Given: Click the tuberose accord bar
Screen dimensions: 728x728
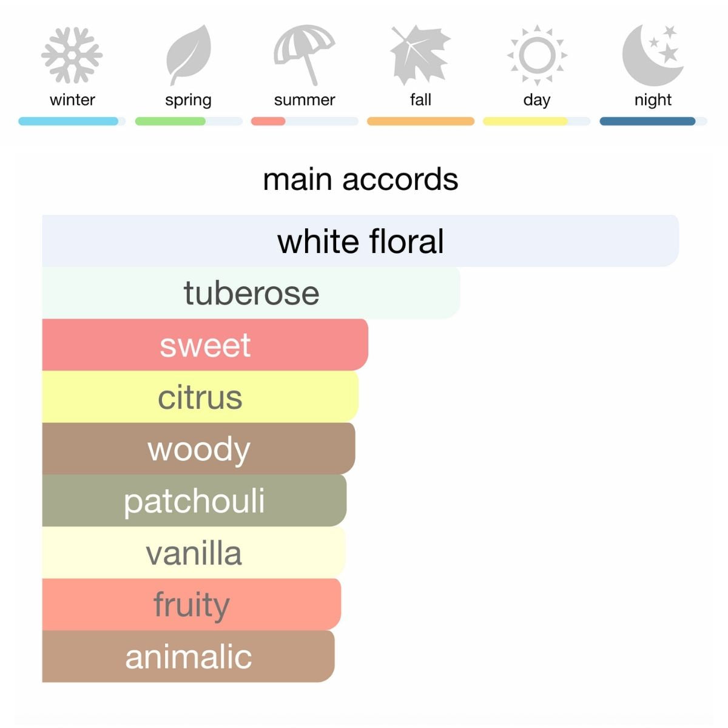Looking at the screenshot, I should (251, 293).
